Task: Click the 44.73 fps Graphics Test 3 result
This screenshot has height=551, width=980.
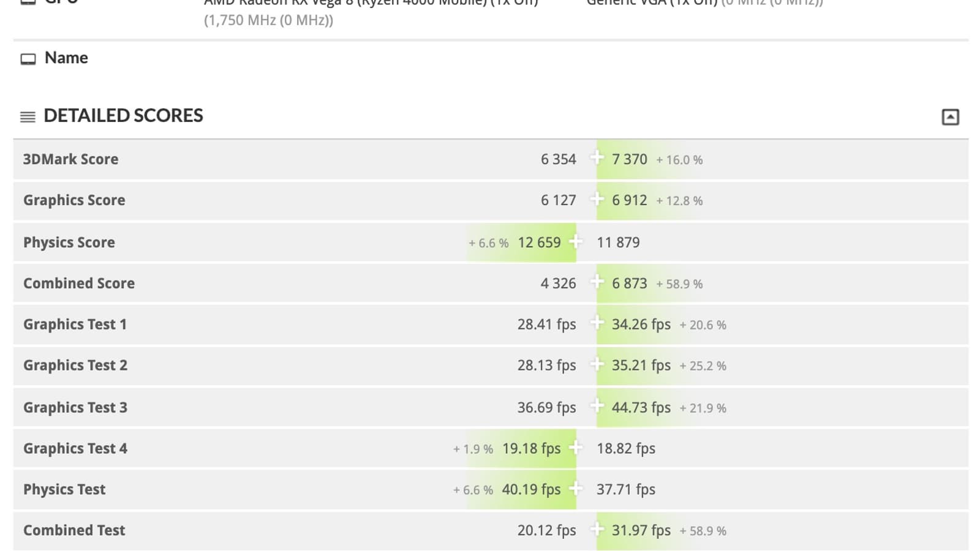Action: (641, 408)
